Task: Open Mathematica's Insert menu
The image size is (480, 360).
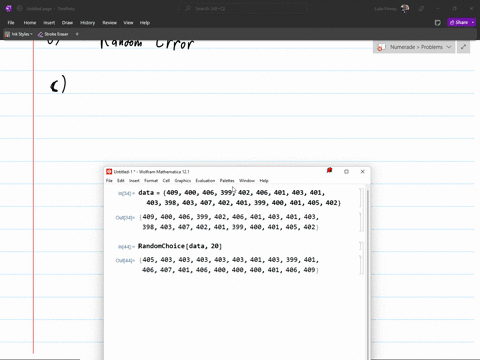Action: coord(134,181)
